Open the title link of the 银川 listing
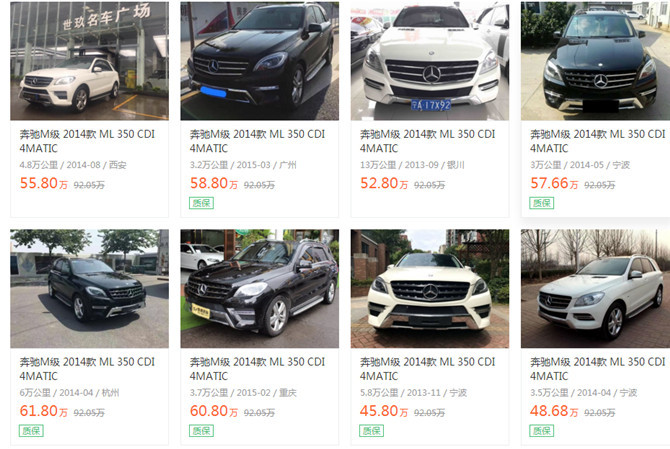670x449 pixels. 427,141
